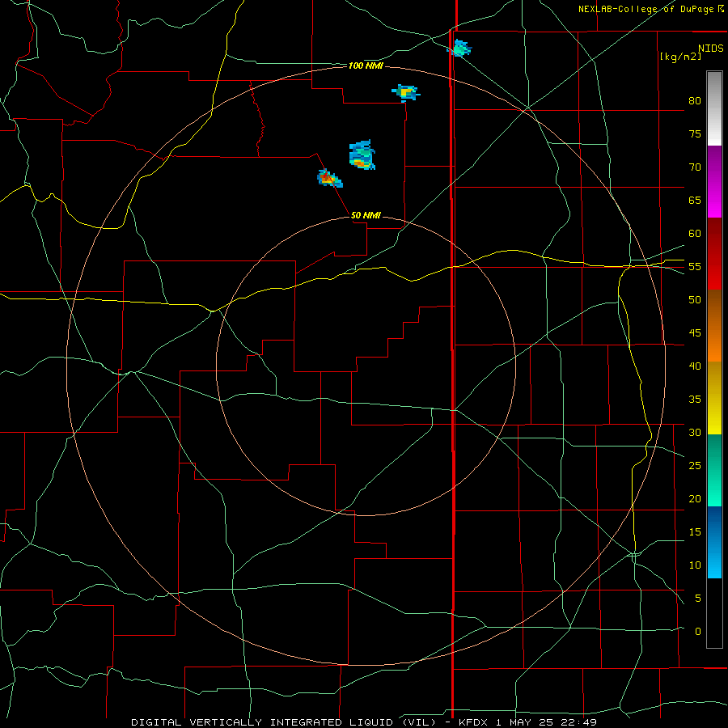Click the 45 value on the color scale
This screenshot has height=728, width=728.
695,333
